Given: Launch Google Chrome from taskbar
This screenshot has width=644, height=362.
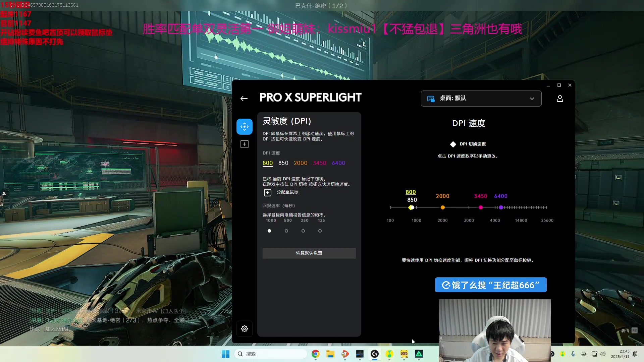Looking at the screenshot, I should pos(315,354).
